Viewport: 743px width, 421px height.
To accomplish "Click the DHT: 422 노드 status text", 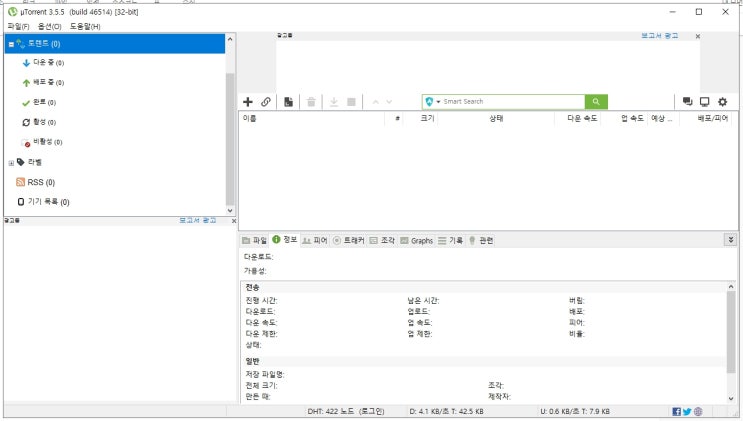I will pyautogui.click(x=346, y=411).
